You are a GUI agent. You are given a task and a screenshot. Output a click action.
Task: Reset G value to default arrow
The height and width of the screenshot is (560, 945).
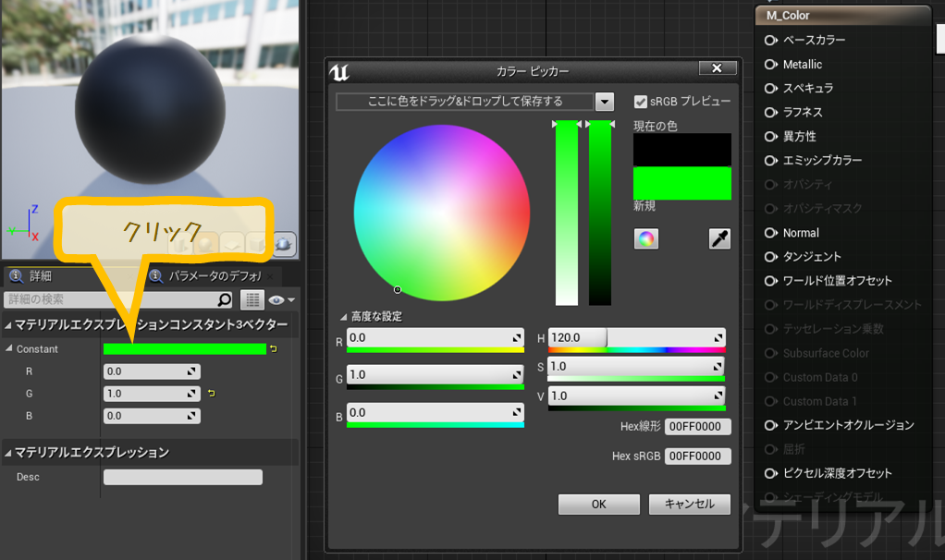click(212, 394)
